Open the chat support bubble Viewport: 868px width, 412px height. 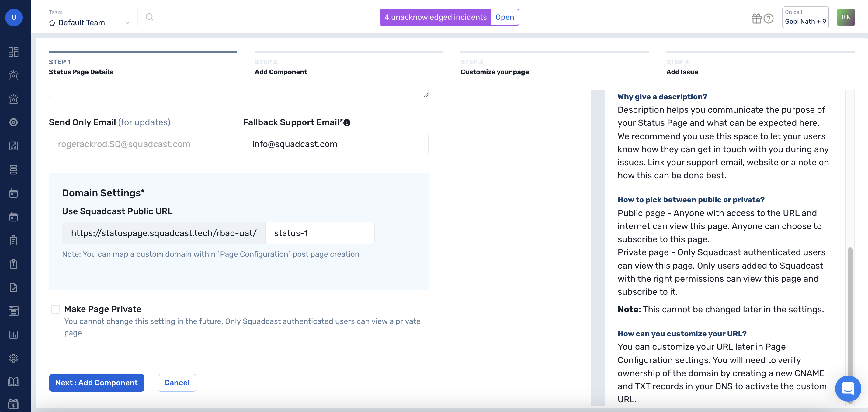tap(848, 388)
